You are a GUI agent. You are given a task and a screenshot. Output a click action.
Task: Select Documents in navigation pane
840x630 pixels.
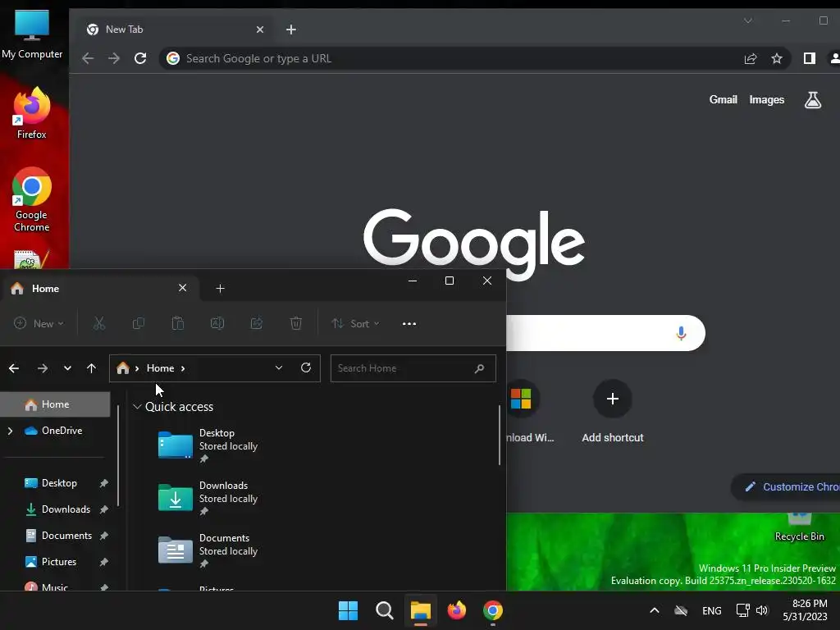coord(66,536)
